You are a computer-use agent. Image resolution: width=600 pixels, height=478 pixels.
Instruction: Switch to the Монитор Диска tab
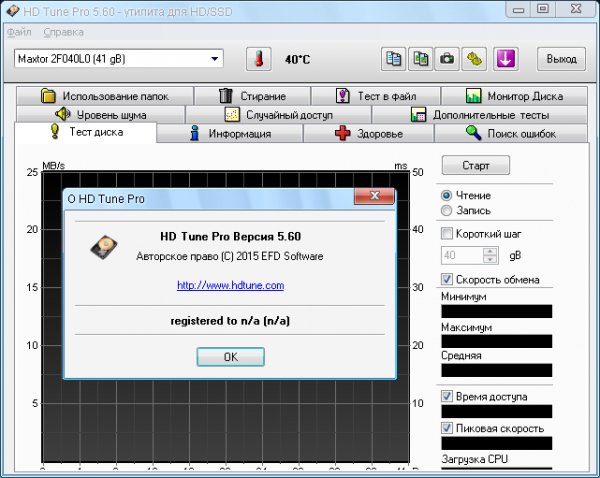pyautogui.click(x=514, y=96)
